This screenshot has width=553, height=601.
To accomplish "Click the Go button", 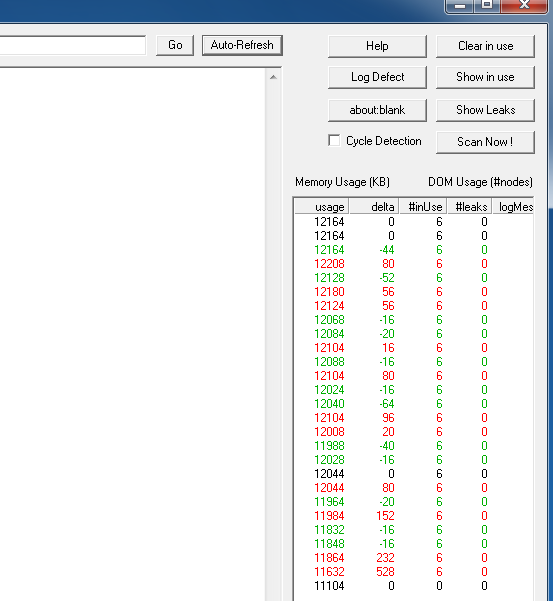I will click(175, 45).
